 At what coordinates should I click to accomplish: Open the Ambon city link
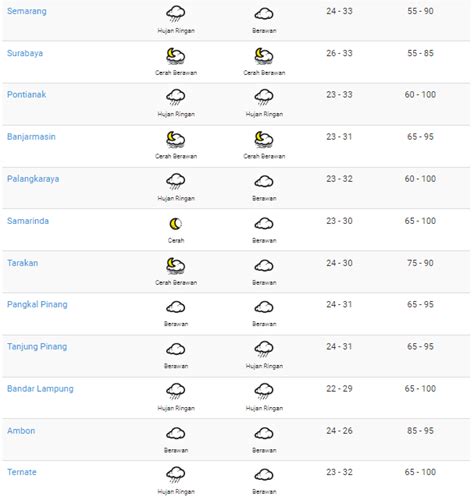click(x=21, y=431)
